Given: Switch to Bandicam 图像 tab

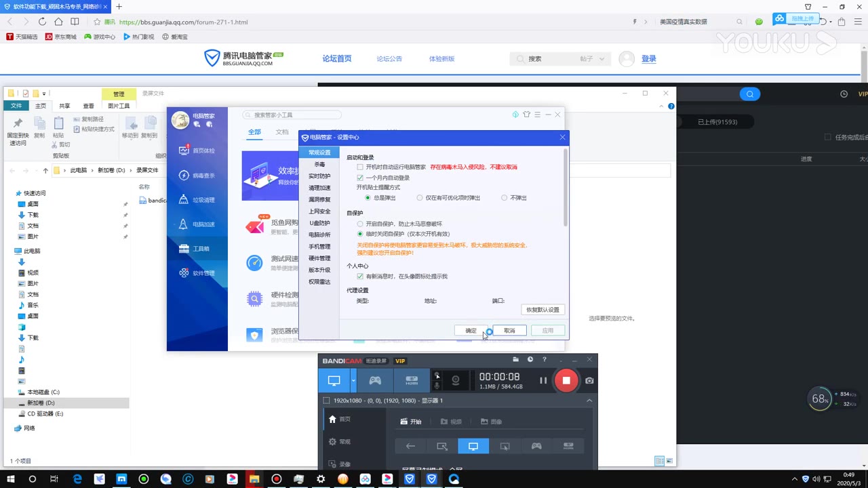Looking at the screenshot, I should [x=491, y=422].
